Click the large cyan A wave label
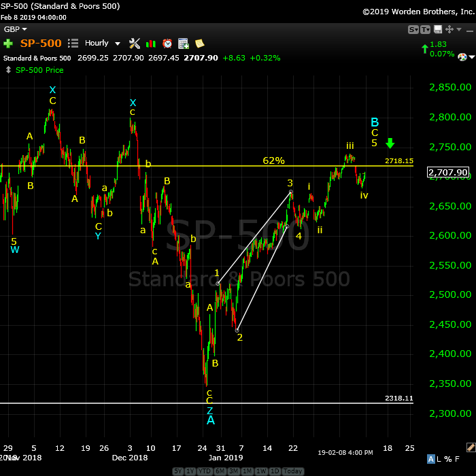 point(211,420)
